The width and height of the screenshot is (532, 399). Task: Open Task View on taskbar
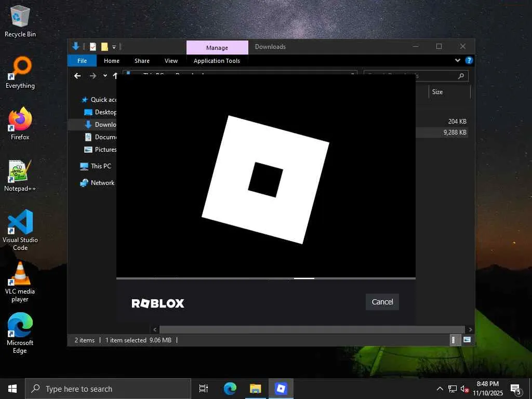(204, 389)
